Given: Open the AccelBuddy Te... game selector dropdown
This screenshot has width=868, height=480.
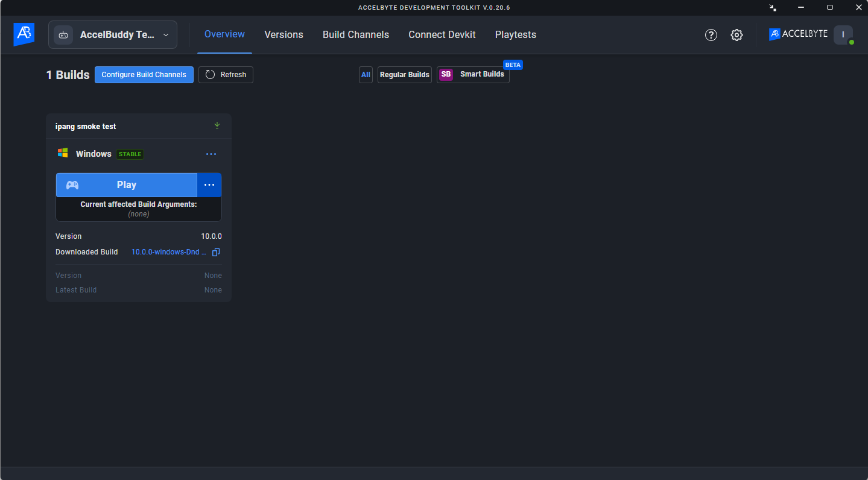Looking at the screenshot, I should (113, 35).
